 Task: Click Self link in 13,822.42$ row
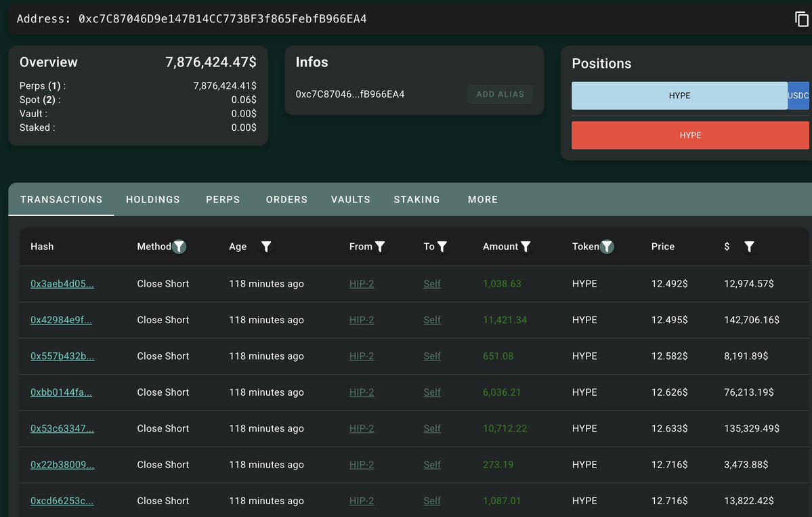pyautogui.click(x=432, y=501)
